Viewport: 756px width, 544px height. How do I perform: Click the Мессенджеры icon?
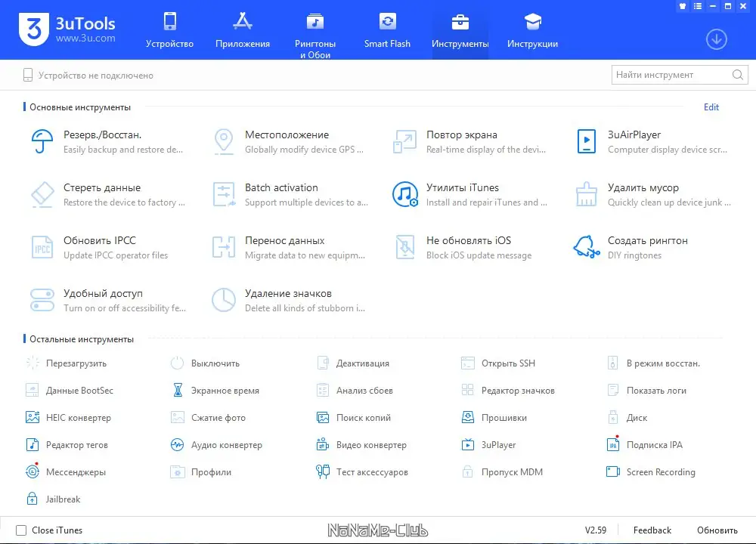pos(33,471)
